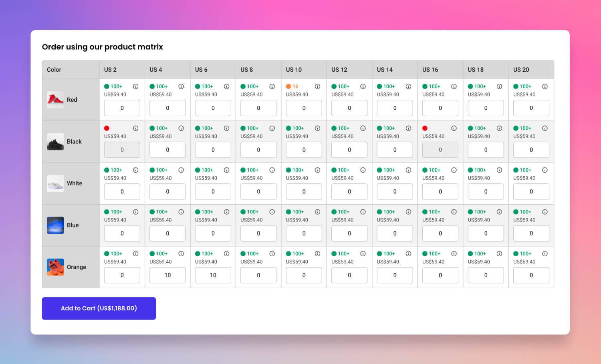Click the price US$59.40 for Orange US 8
The image size is (601, 364).
click(x=252, y=262)
